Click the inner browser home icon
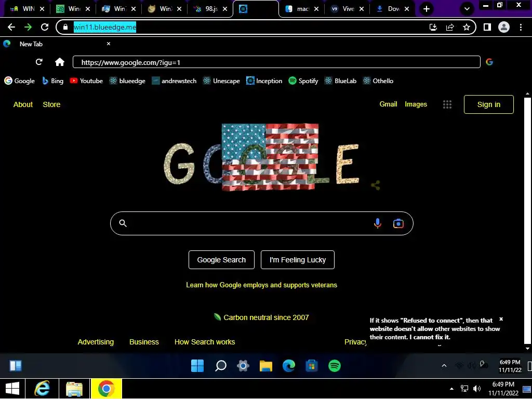 pos(60,62)
